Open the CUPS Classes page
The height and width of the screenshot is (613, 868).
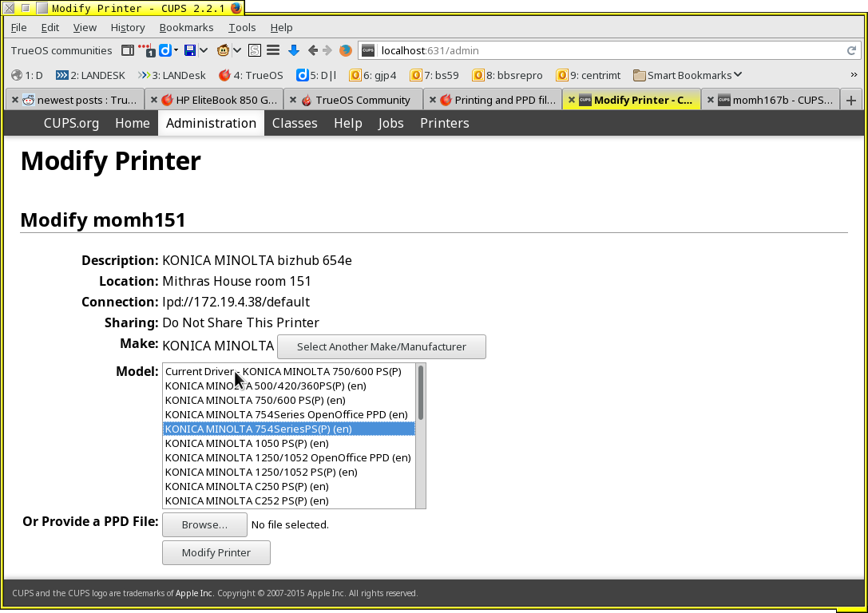coord(295,123)
